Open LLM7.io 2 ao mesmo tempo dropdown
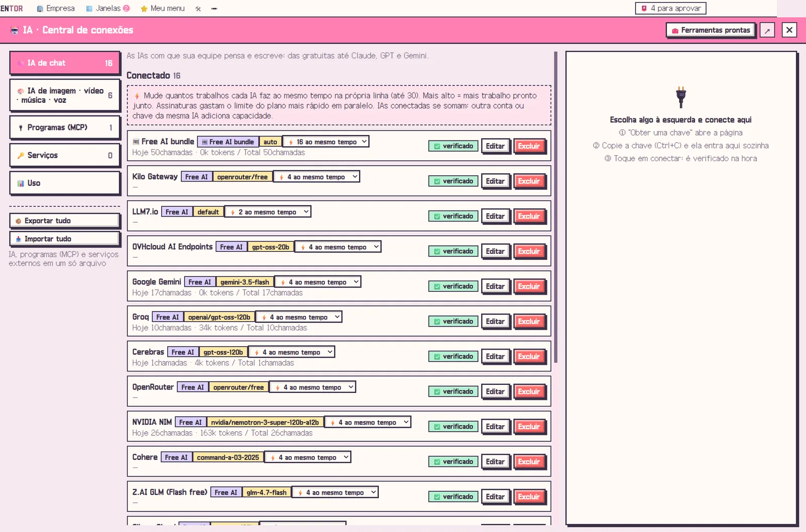This screenshot has width=806, height=532. click(x=268, y=212)
